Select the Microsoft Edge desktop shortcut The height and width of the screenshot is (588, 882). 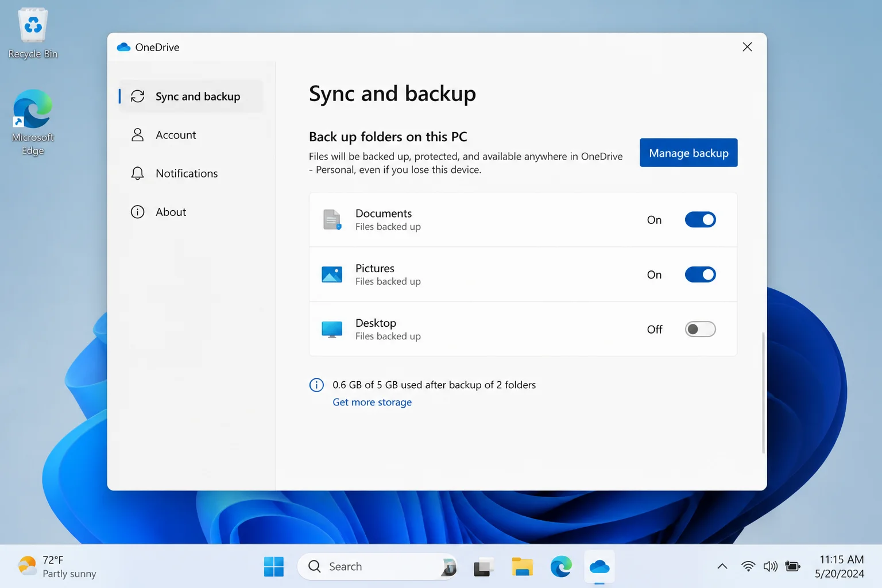[x=33, y=122]
